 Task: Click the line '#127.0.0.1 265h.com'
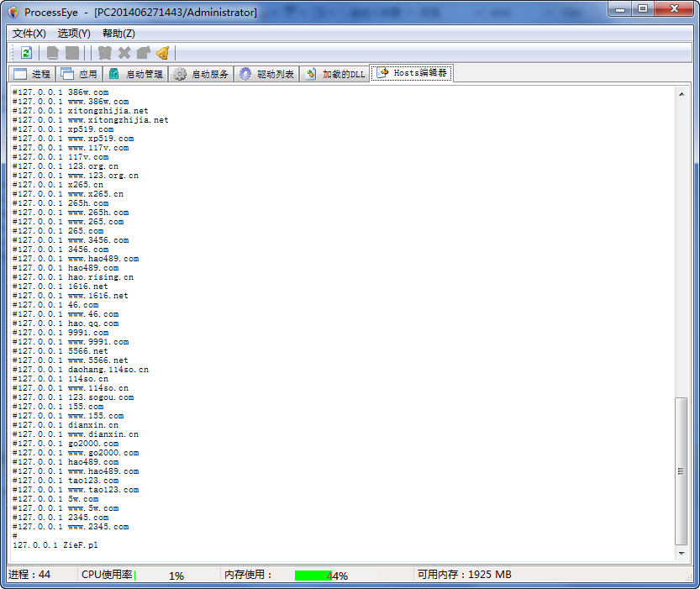click(x=61, y=203)
